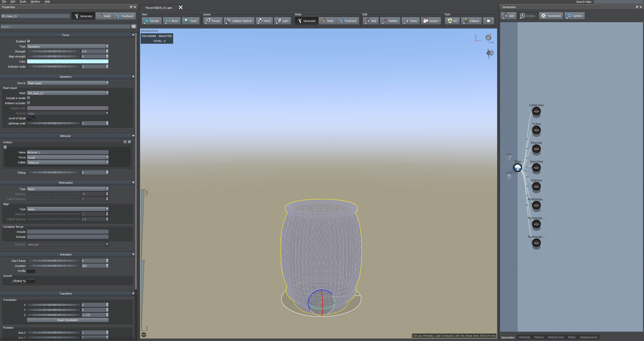Click the Options button in Generation
Image resolution: width=644 pixels, height=341 pixels.
(x=575, y=16)
